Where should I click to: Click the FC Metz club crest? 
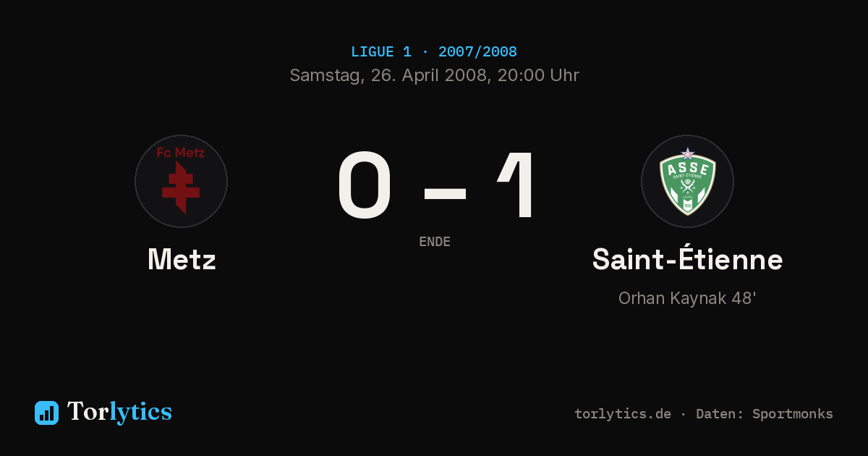[x=181, y=181]
